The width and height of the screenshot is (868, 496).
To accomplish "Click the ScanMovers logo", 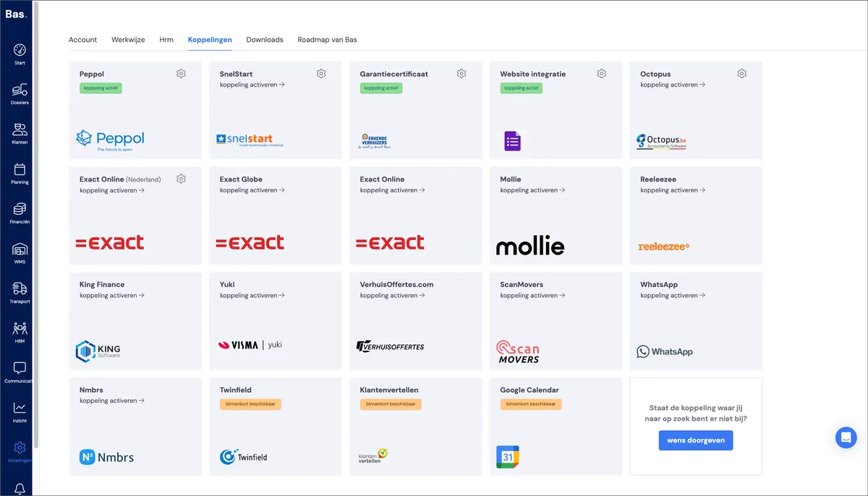I will tap(518, 351).
